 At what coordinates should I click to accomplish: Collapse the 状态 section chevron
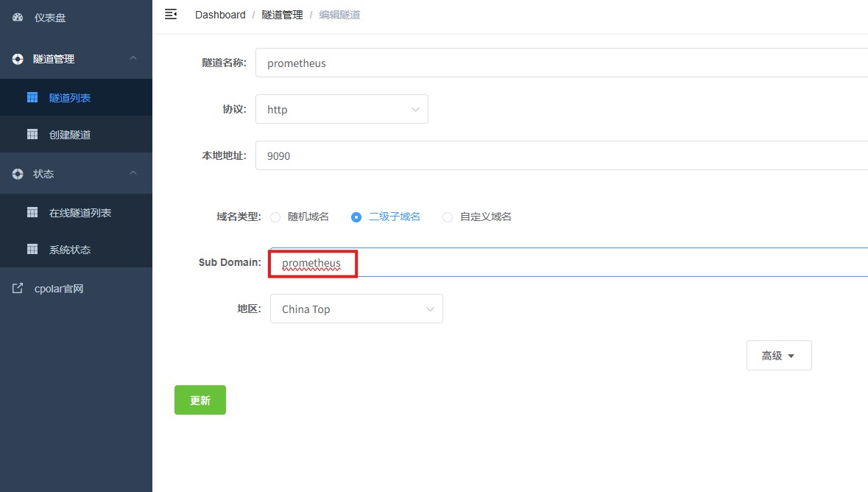tap(133, 173)
